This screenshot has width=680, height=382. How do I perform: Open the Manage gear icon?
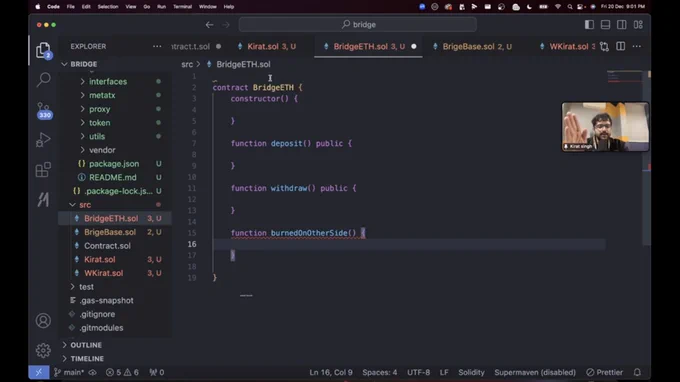tap(43, 350)
